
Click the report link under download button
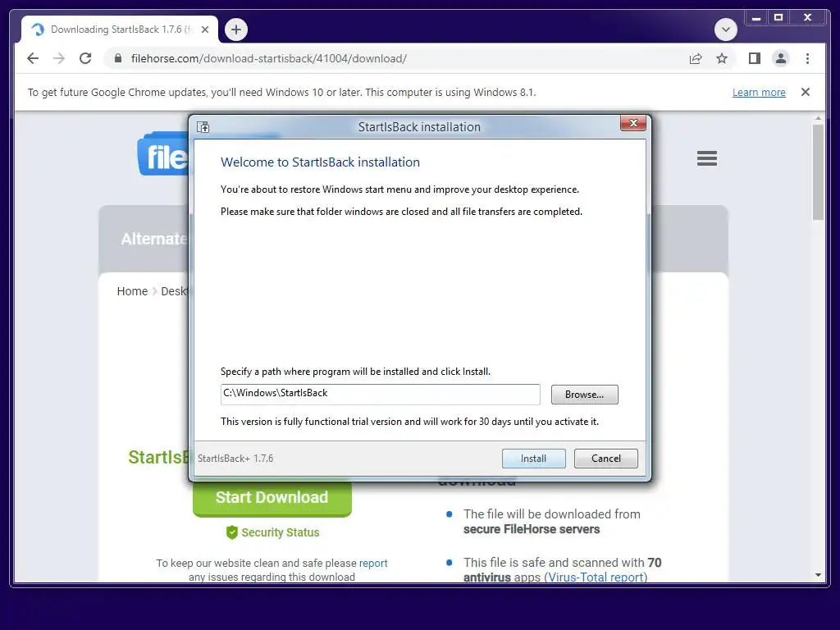click(373, 563)
